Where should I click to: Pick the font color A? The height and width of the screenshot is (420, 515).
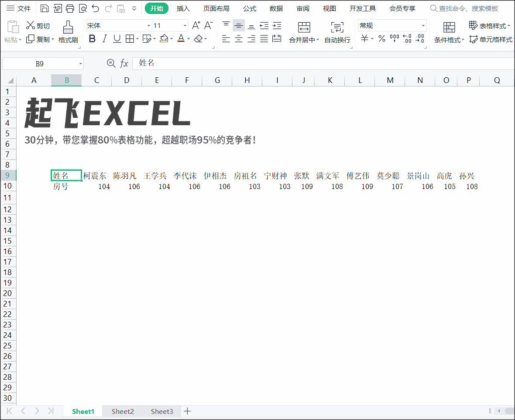pyautogui.click(x=181, y=38)
